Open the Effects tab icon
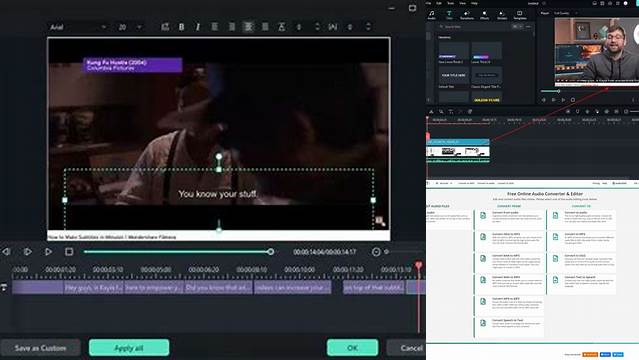This screenshot has width=639, height=360. 485,15
